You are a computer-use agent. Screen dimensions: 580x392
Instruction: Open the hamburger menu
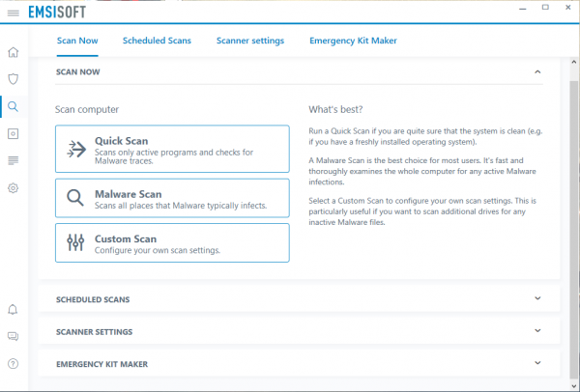point(14,13)
